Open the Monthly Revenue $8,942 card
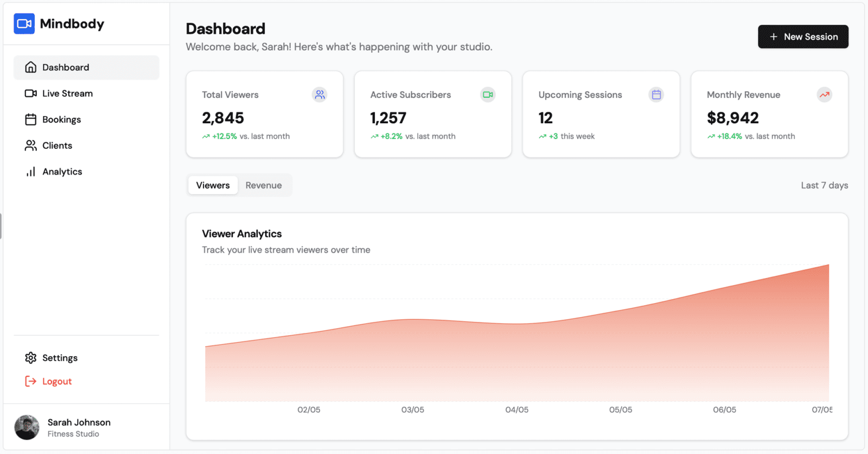The width and height of the screenshot is (868, 454). point(769,115)
